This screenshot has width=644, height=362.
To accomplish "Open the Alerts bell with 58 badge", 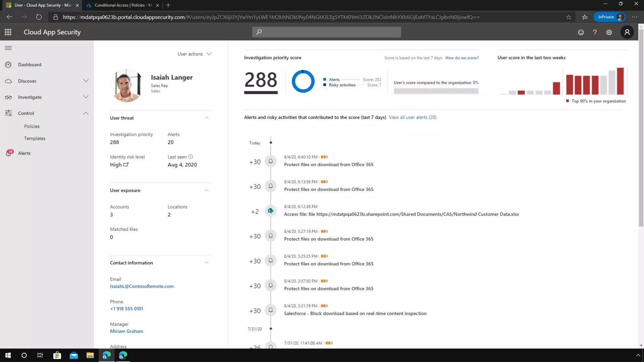I will click(x=9, y=153).
